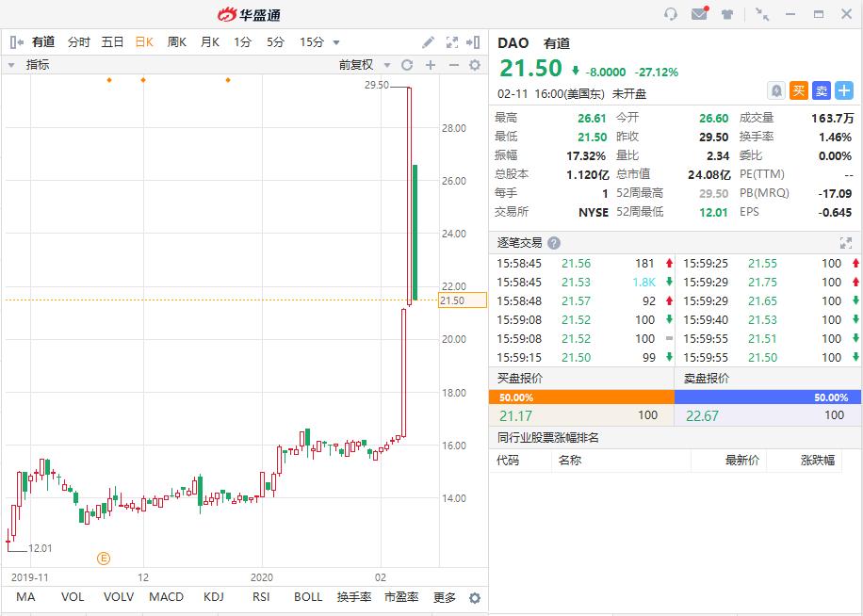Screen dimensions: 863x616
Task: Select 日K daily candlestick tab
Action: coord(144,41)
